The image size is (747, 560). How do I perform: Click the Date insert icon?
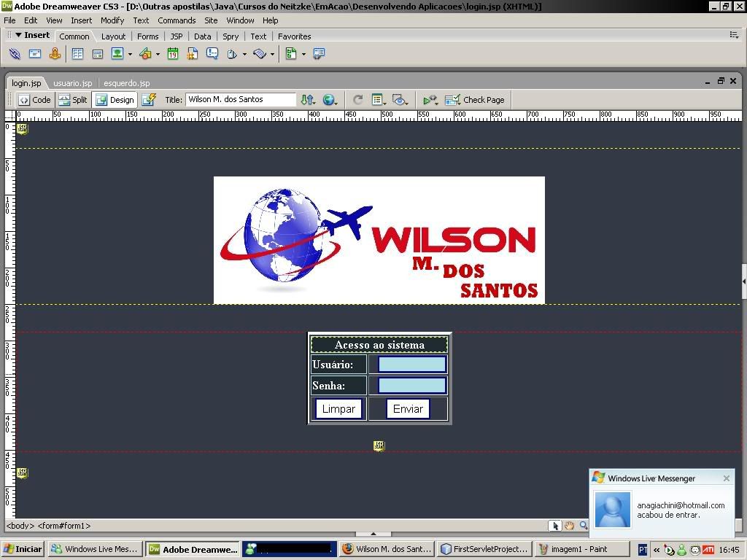point(173,54)
